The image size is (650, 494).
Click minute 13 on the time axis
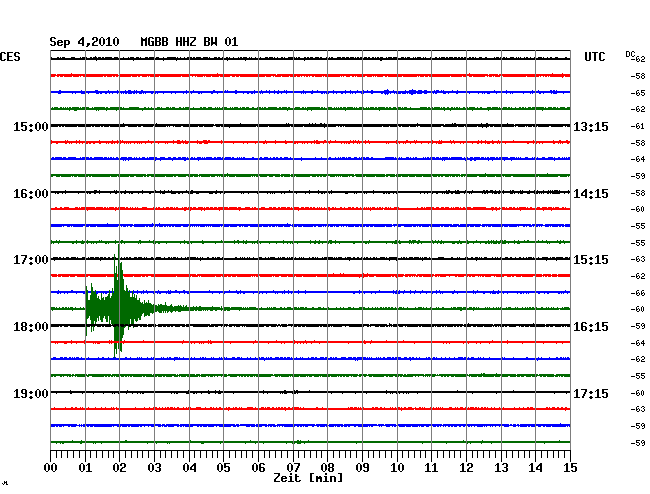(501, 468)
